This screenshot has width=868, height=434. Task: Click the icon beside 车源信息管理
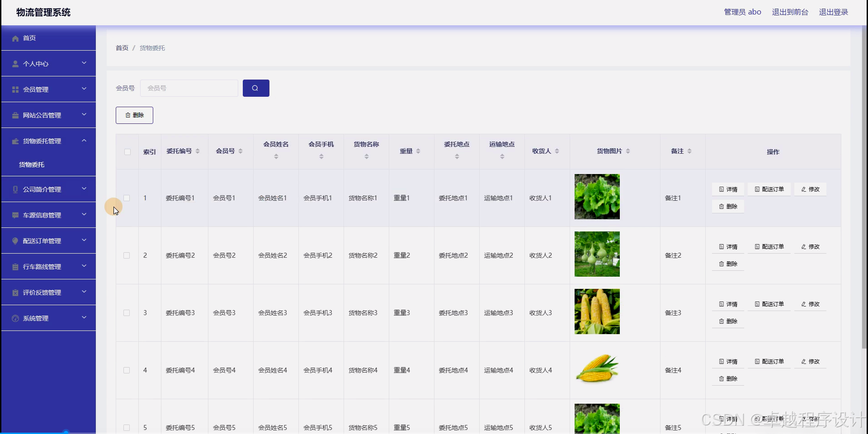[15, 215]
